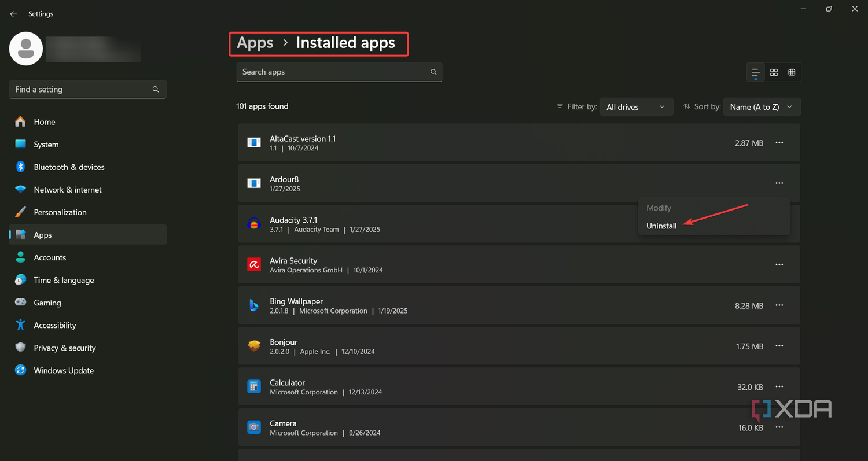
Task: Click the back arrow in Settings
Action: pos(13,14)
